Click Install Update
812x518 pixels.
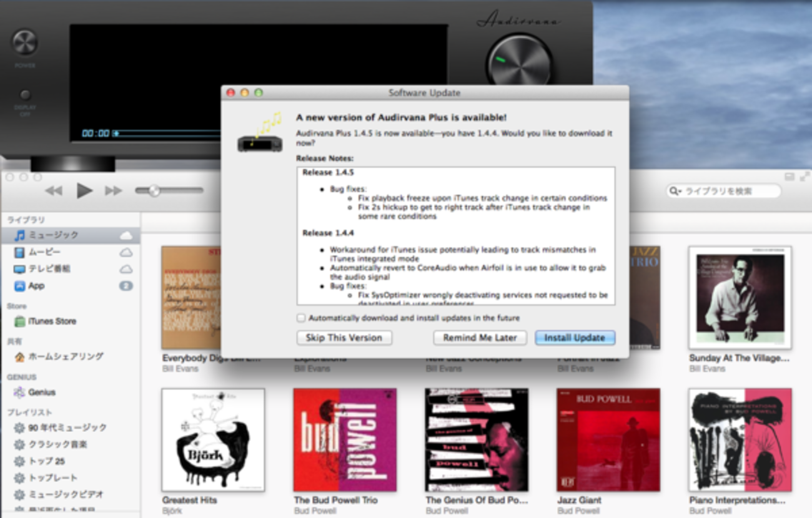[x=575, y=338]
